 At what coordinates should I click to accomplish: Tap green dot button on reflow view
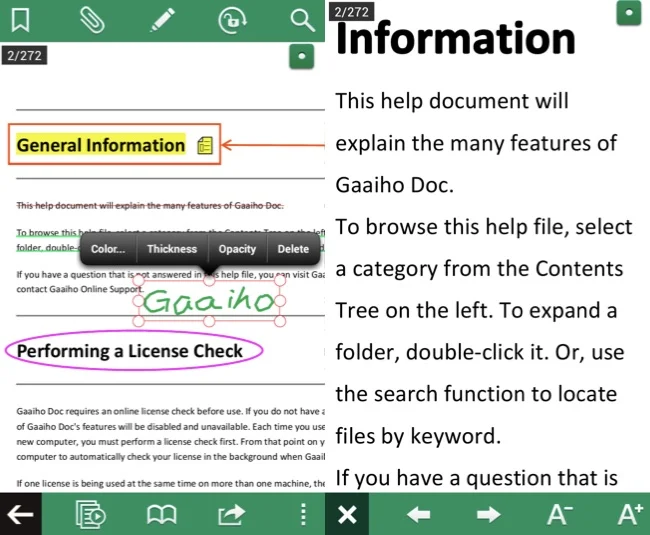pyautogui.click(x=629, y=13)
